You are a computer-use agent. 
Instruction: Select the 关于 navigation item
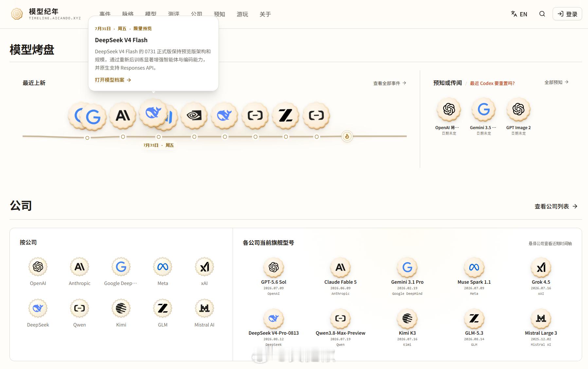point(265,14)
